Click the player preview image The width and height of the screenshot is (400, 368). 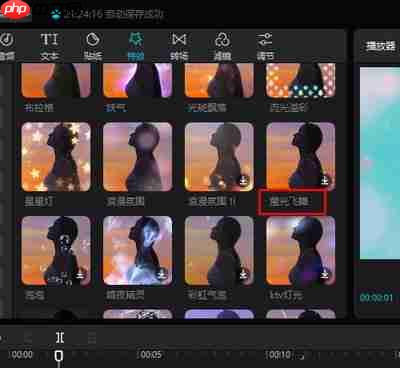pos(380,163)
